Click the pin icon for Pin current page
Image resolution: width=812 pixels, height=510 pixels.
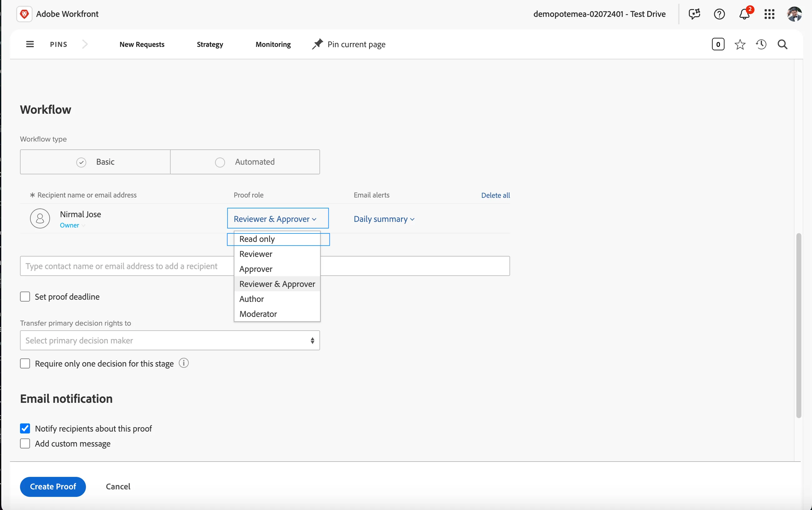[317, 44]
